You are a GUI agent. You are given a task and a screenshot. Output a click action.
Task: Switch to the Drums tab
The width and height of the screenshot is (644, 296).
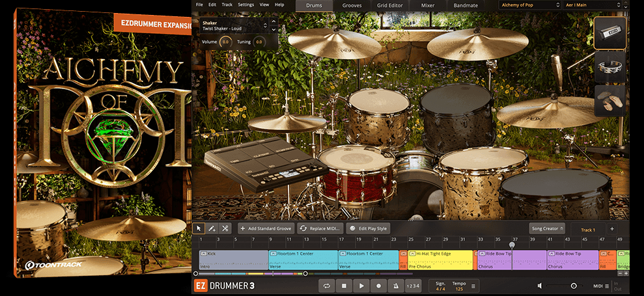(x=314, y=5)
